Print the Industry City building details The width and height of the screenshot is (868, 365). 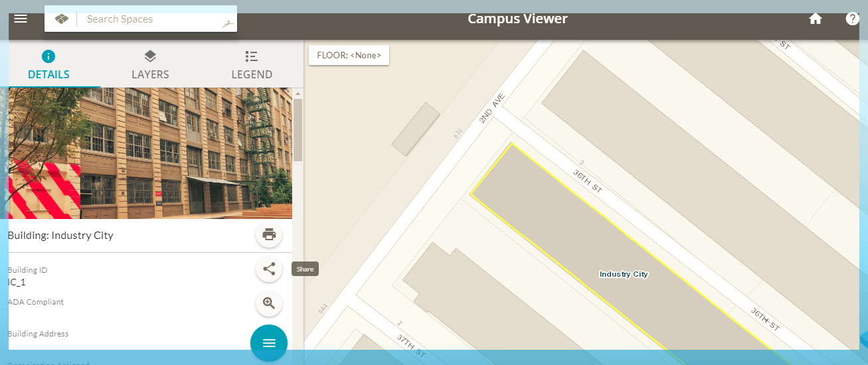click(269, 234)
